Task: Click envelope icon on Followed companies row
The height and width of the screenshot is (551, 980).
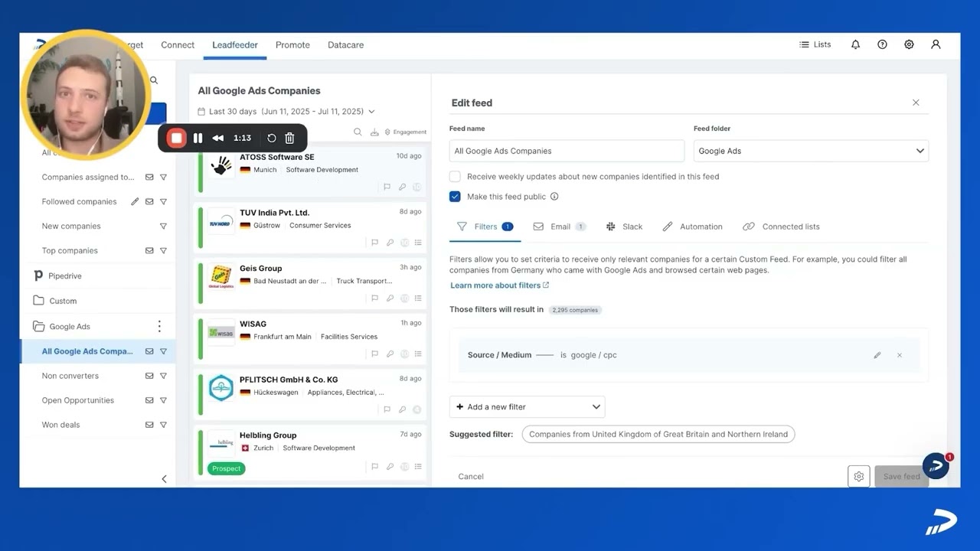Action: (x=149, y=201)
